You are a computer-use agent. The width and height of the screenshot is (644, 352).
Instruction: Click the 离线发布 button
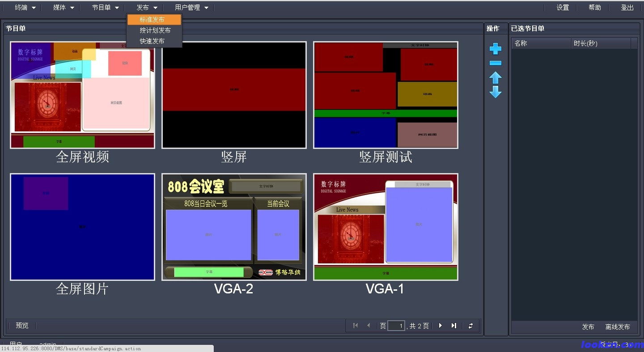617,327
